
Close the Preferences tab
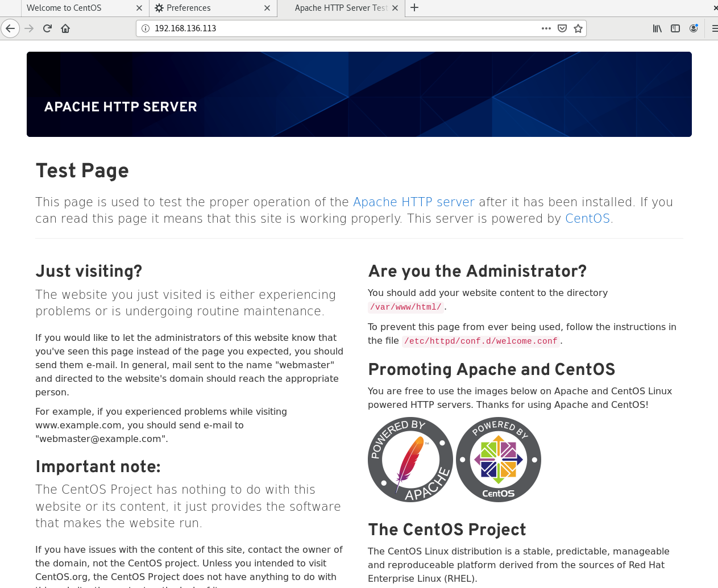tap(267, 8)
